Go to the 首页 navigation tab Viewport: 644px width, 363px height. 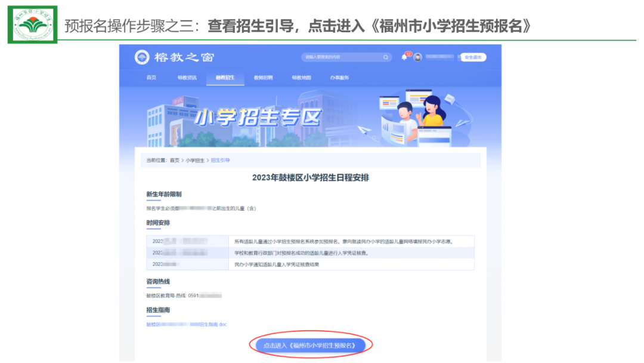pyautogui.click(x=151, y=78)
